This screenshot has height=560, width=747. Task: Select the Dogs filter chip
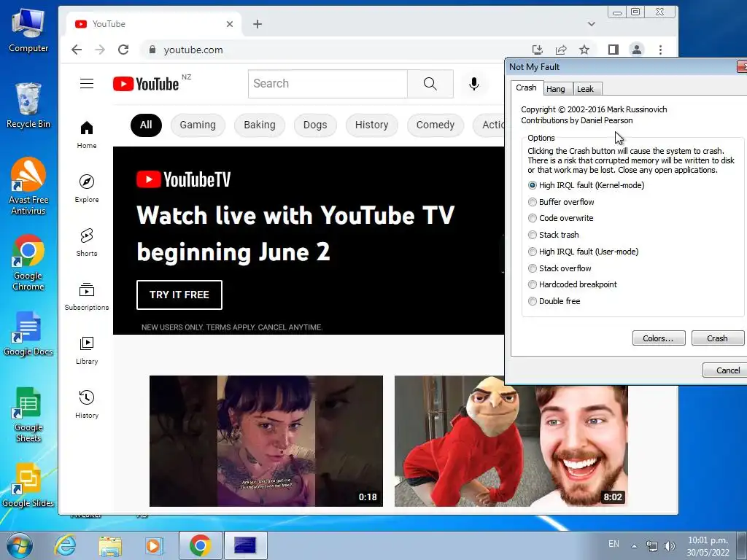315,125
